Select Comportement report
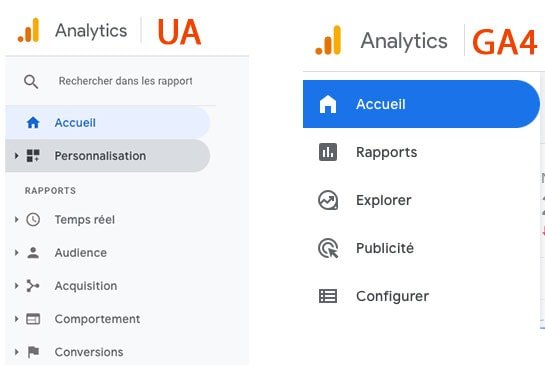Image resolution: width=545 pixels, height=365 pixels. [97, 319]
